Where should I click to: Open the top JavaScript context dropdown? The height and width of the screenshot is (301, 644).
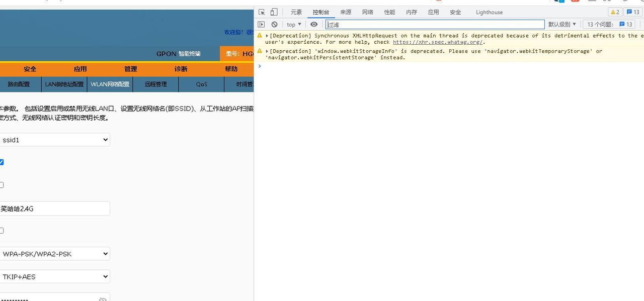click(x=294, y=24)
